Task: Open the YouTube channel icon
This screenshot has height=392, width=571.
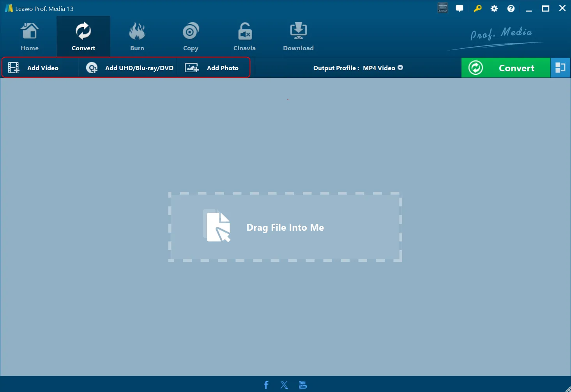Action: tap(302, 385)
